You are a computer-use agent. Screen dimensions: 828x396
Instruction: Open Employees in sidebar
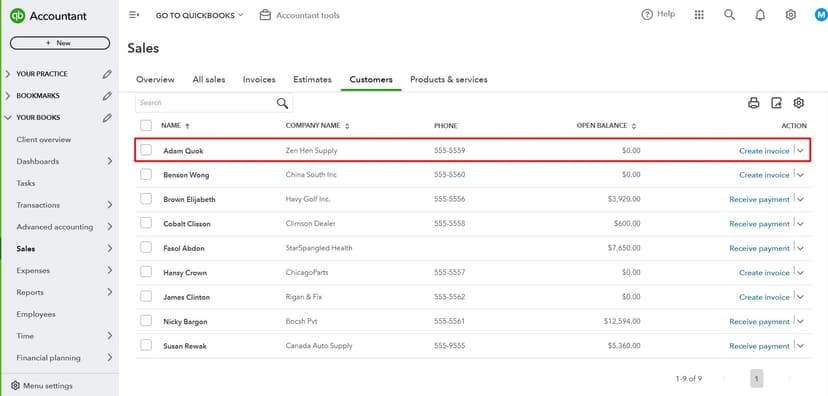[36, 314]
